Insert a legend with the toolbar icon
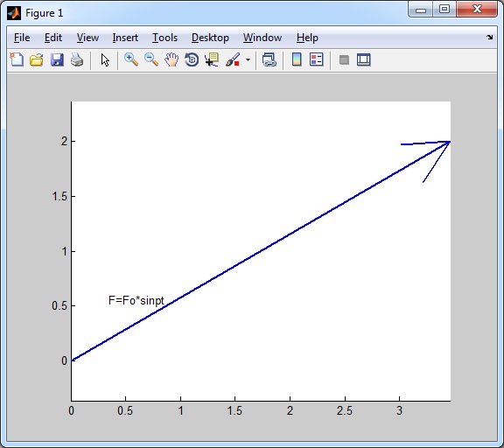This screenshot has width=504, height=448. [x=317, y=59]
